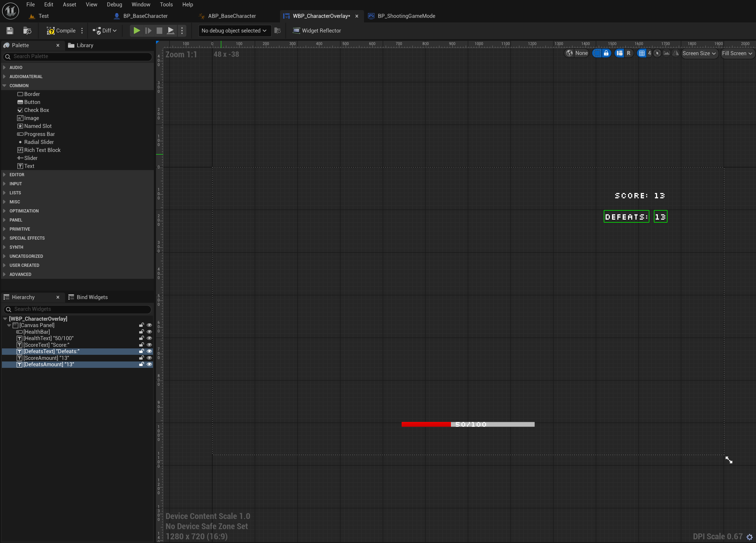Open the debug object selector dropdown
This screenshot has width=756, height=543.
[x=234, y=31]
